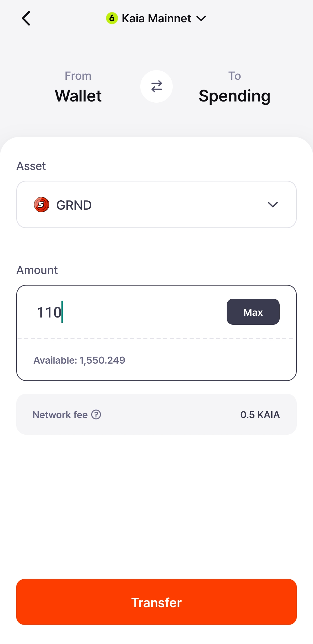Click the Network fee label
The height and width of the screenshot is (644, 313).
pyautogui.click(x=60, y=415)
